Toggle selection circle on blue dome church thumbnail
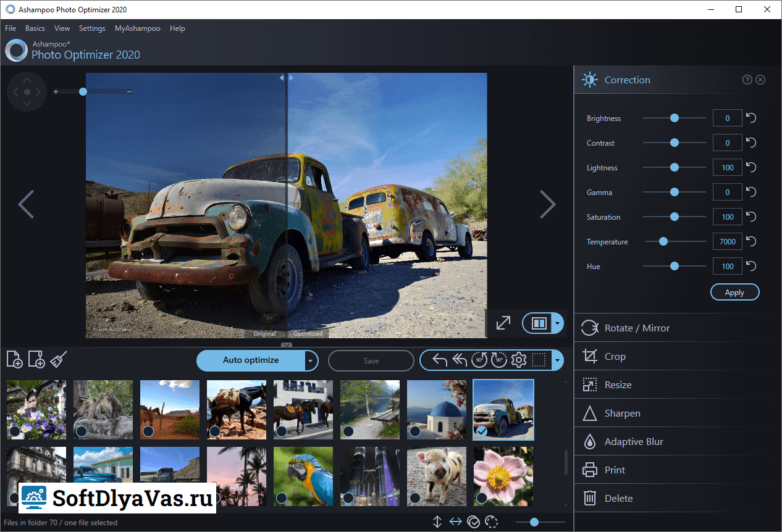Image resolution: width=782 pixels, height=532 pixels. [x=414, y=431]
